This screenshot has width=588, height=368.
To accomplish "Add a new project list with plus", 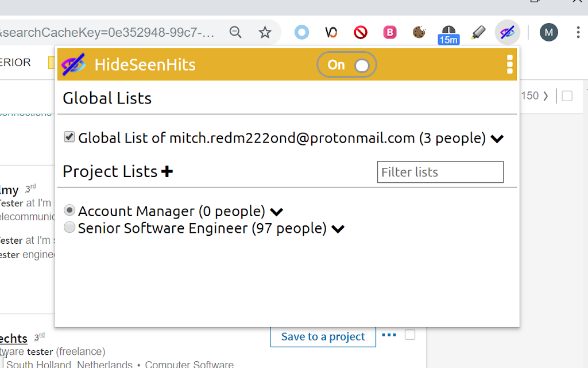I will coord(167,171).
